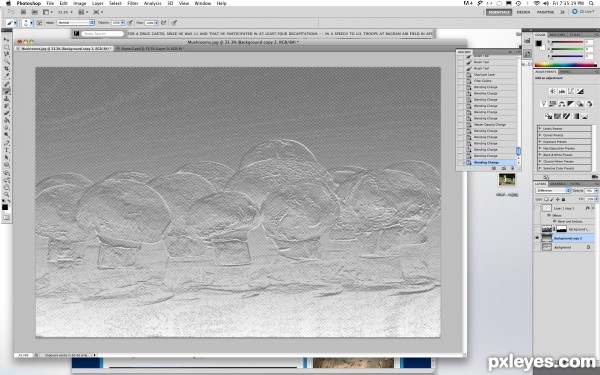Show the Layer 1 copy 3 layer

537,208
